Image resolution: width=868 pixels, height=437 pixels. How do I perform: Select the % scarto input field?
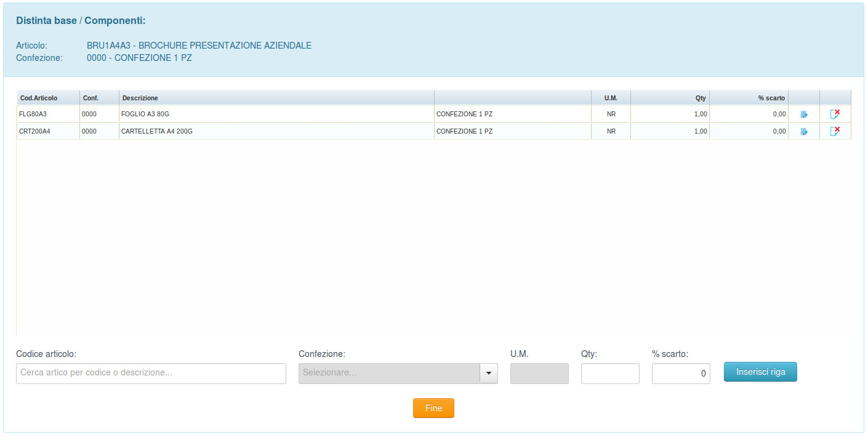click(681, 374)
